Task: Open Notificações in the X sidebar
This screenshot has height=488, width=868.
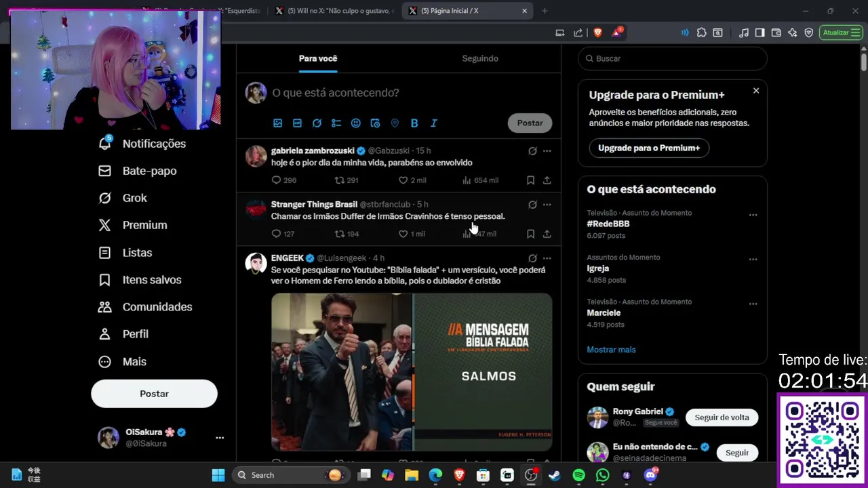Action: click(x=142, y=144)
